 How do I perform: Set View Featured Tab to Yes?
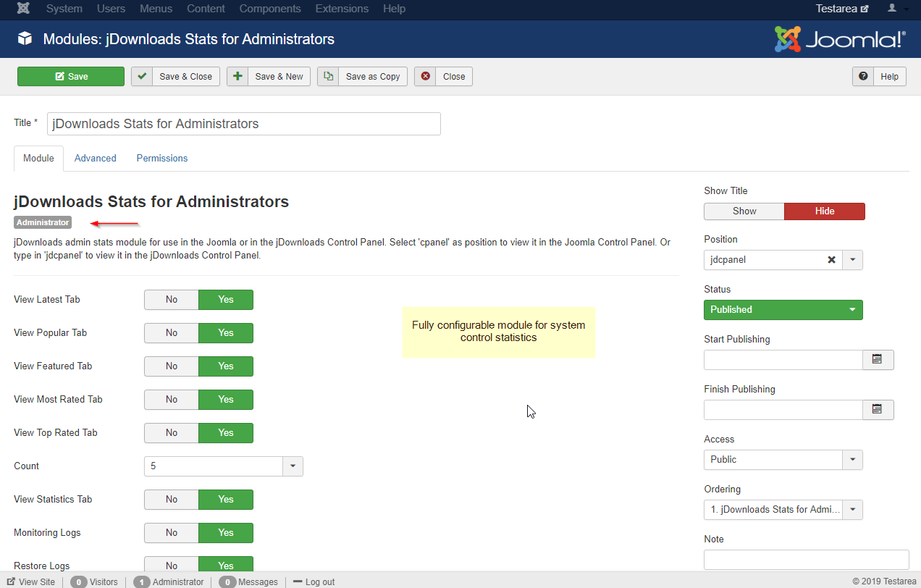point(226,366)
